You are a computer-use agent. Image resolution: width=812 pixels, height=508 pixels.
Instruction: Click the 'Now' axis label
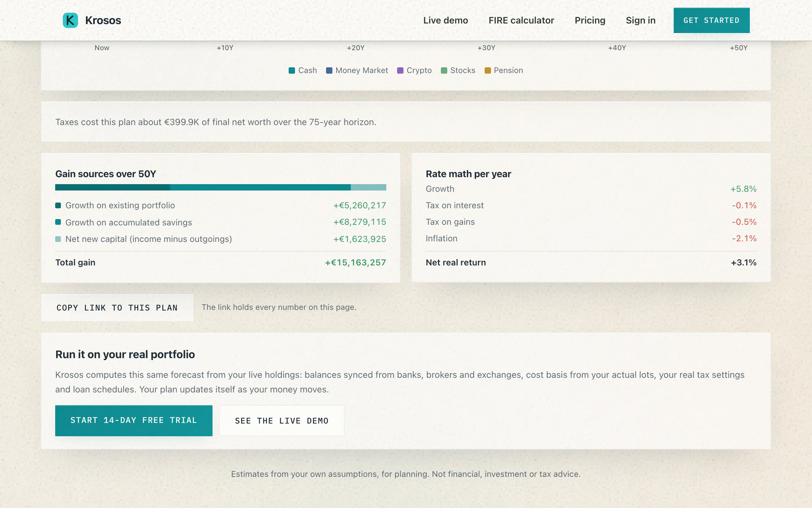coord(102,48)
